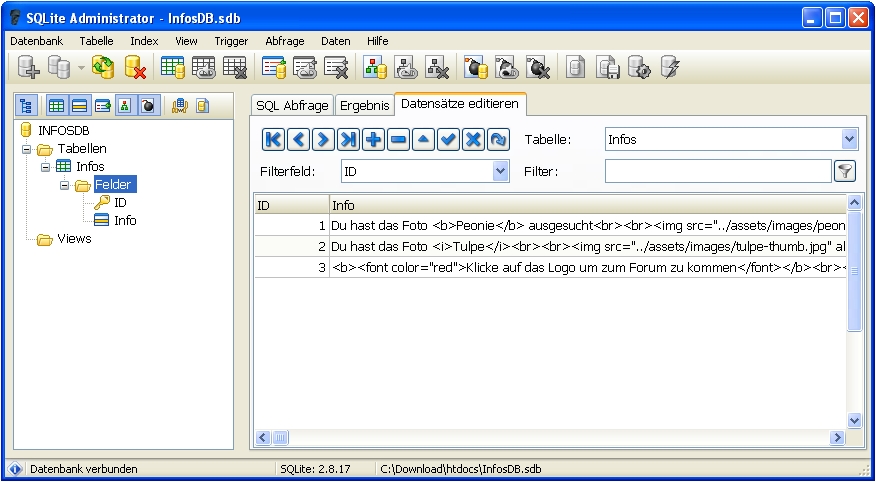
Task: Click into the Filter text field
Action: tap(717, 171)
